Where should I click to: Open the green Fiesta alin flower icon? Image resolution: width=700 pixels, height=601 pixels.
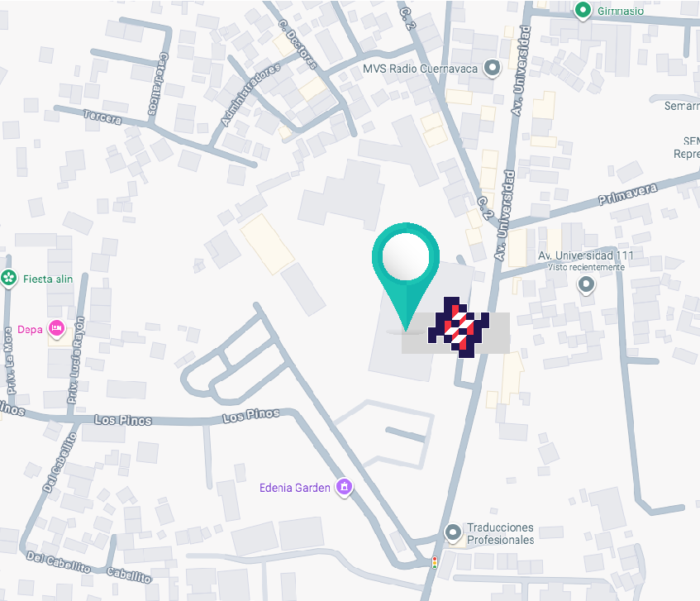pyautogui.click(x=8, y=278)
